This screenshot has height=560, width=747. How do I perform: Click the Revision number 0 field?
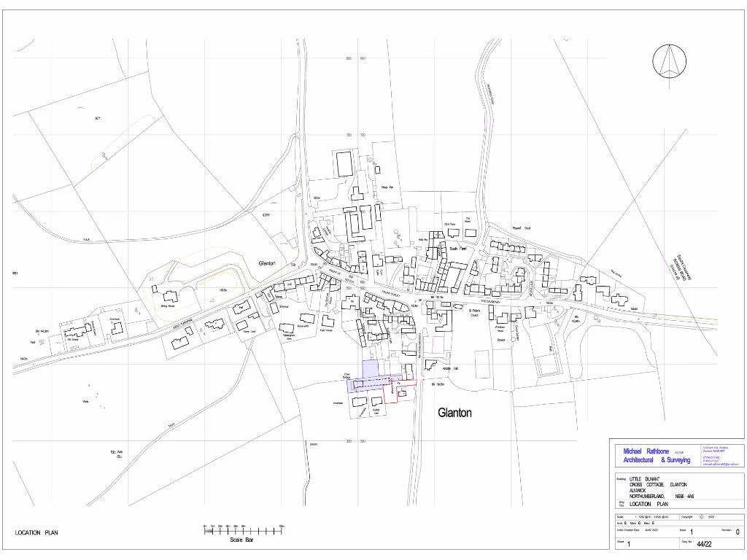[737, 532]
